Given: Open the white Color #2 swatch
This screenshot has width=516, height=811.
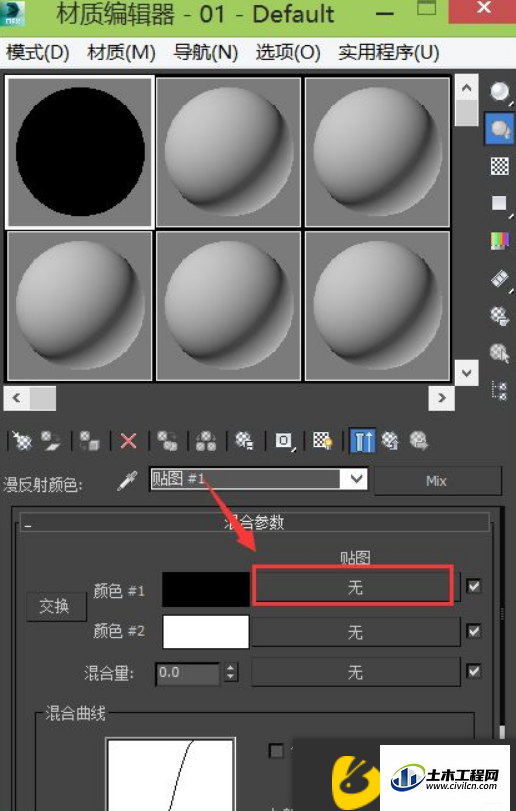Looking at the screenshot, I should click(x=206, y=632).
